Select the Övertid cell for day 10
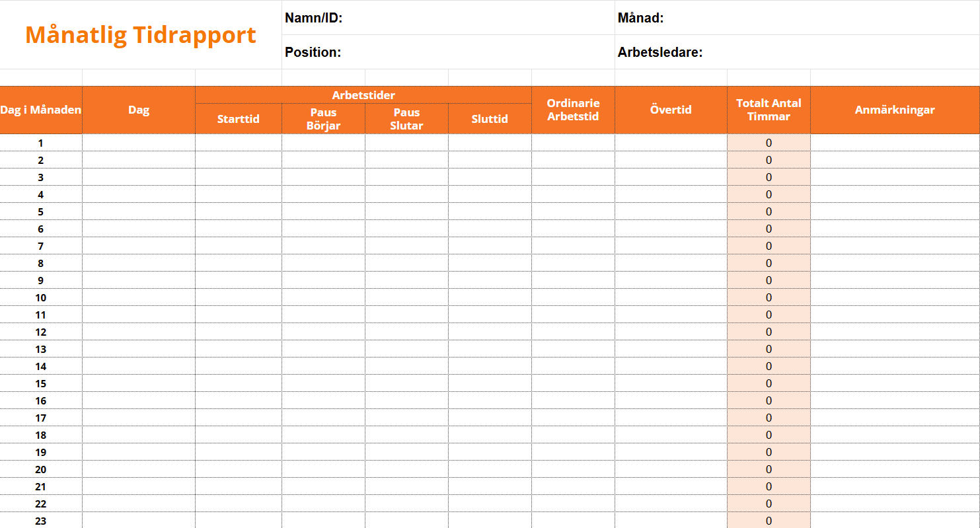Viewport: 980px width, 528px height. [671, 297]
